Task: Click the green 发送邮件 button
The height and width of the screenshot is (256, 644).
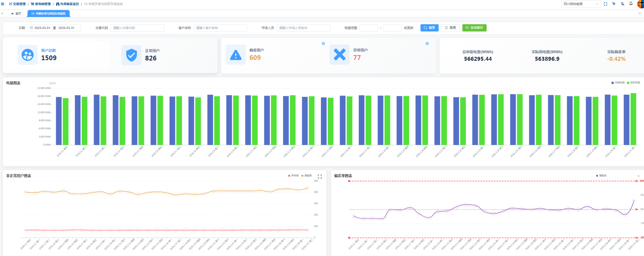Action: 474,28
